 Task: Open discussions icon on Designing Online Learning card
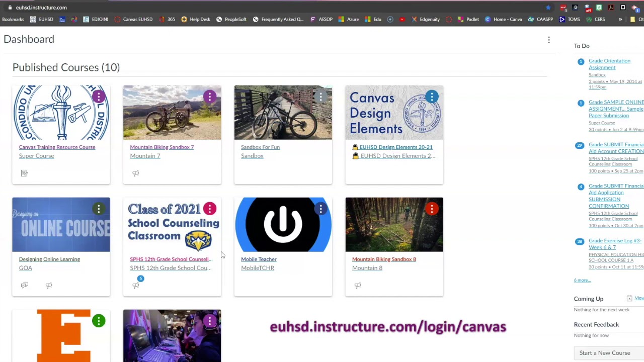(x=24, y=285)
